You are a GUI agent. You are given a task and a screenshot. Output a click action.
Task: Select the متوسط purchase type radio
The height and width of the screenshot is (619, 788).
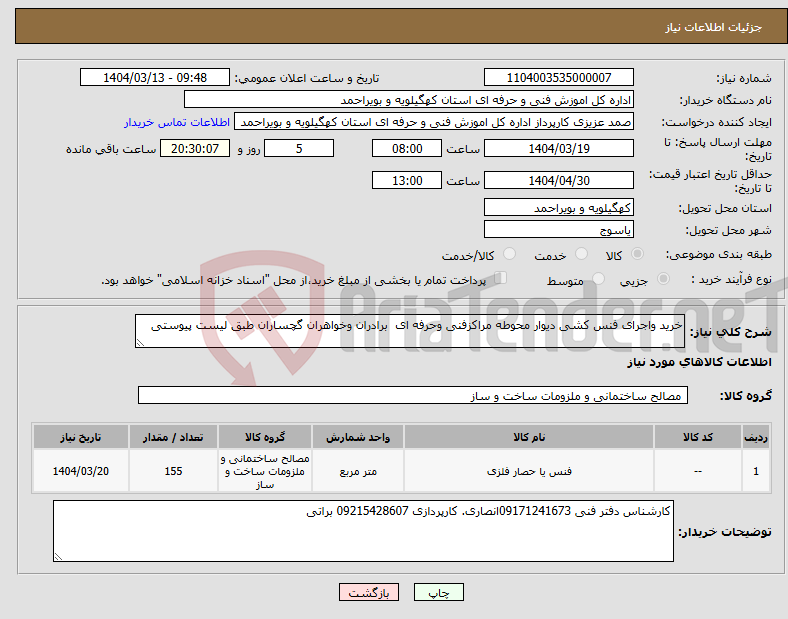[598, 278]
